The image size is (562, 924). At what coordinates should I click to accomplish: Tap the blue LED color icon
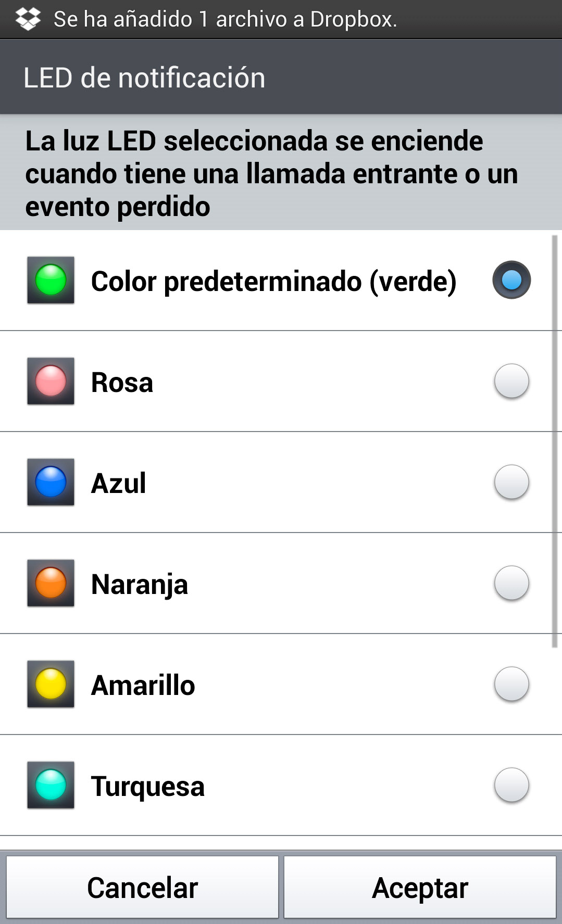(51, 482)
